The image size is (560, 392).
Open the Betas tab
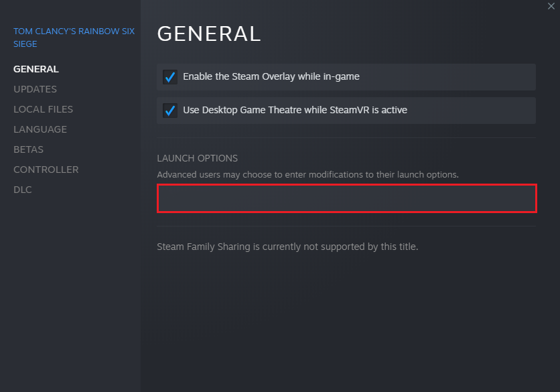[28, 149]
